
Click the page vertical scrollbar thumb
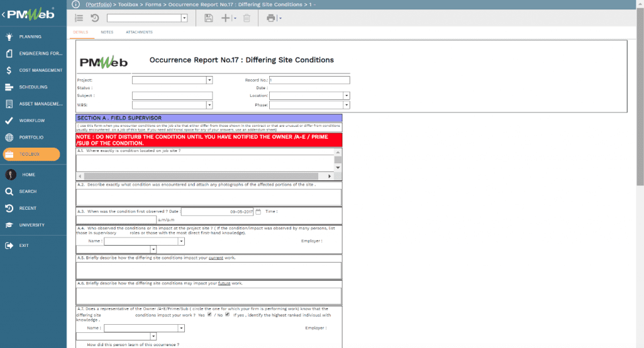coord(640,97)
